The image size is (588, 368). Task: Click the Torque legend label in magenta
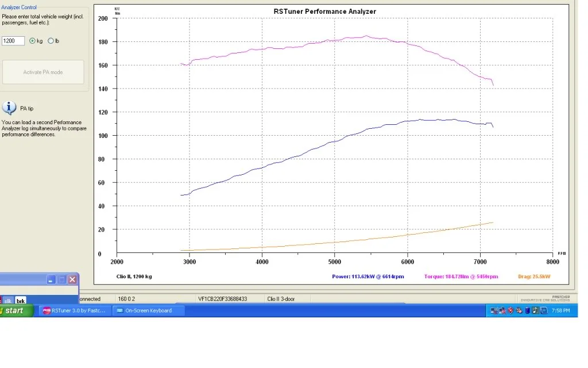click(461, 277)
